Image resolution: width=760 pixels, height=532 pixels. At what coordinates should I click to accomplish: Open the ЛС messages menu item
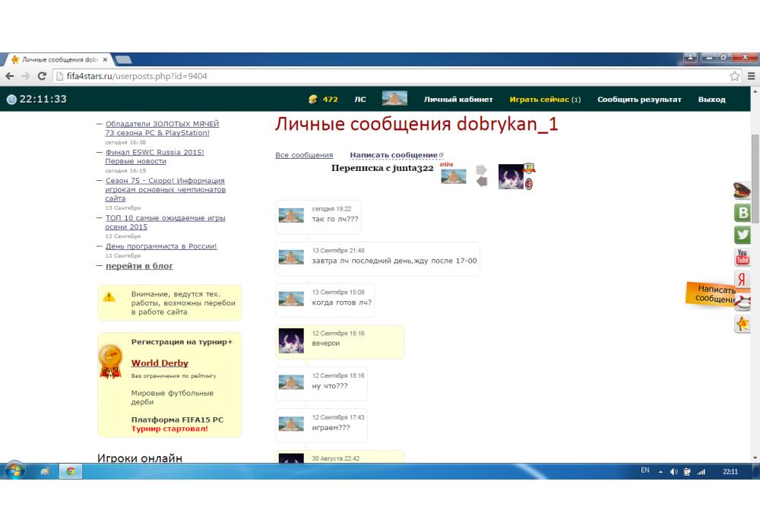[359, 100]
